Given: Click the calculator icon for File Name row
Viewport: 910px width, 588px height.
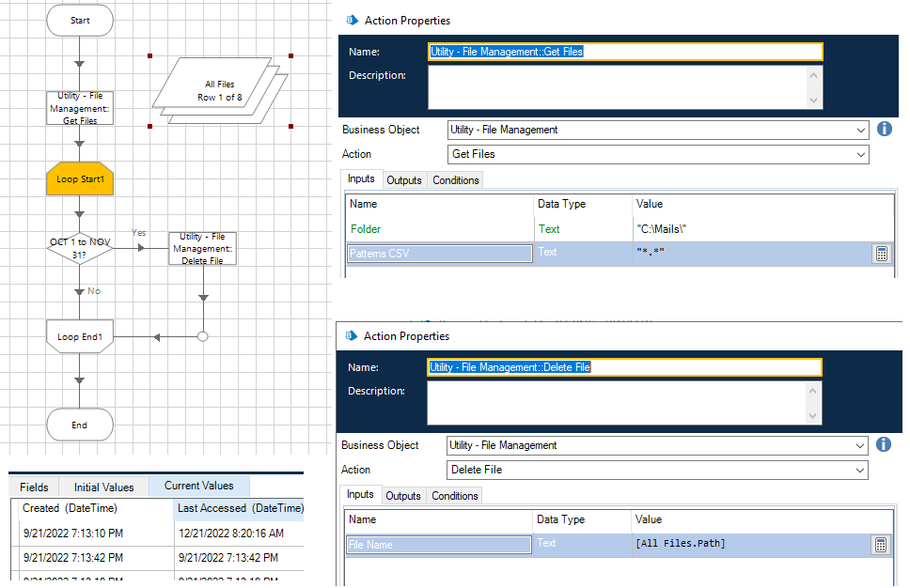Looking at the screenshot, I should click(x=882, y=545).
